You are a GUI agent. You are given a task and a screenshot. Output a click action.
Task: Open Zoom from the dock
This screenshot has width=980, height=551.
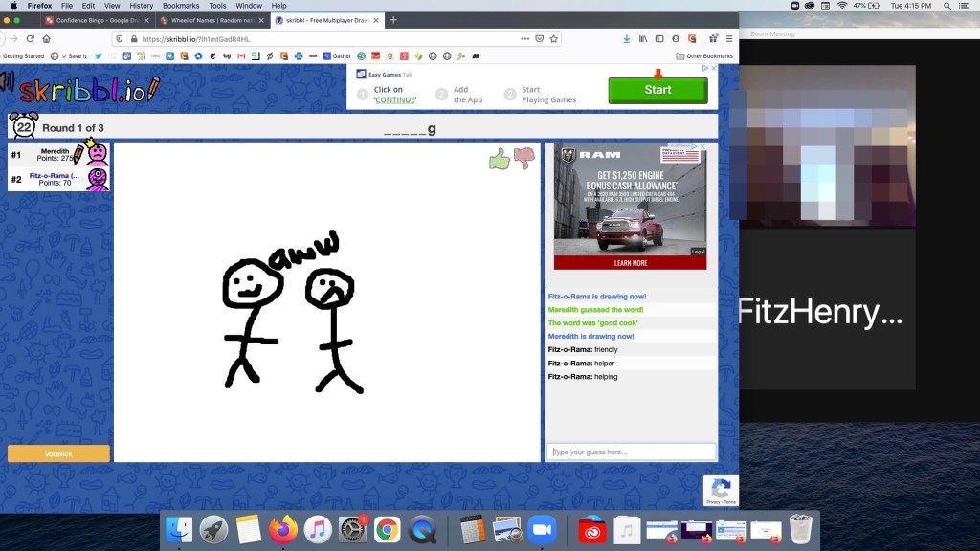click(543, 529)
